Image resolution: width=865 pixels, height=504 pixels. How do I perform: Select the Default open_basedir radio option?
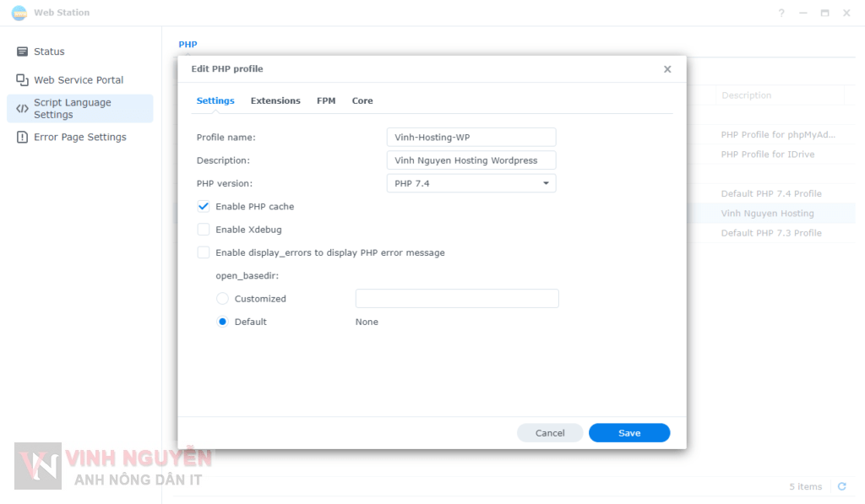tap(223, 322)
